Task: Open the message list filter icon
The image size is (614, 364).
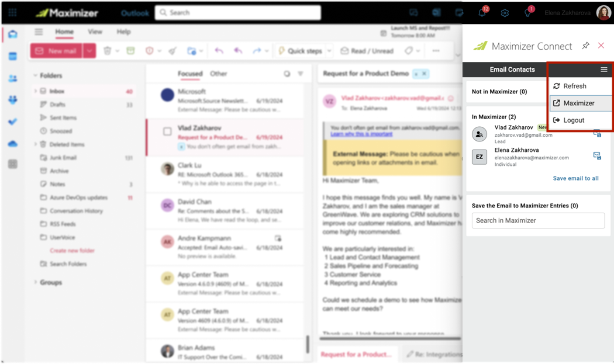Action: point(301,74)
